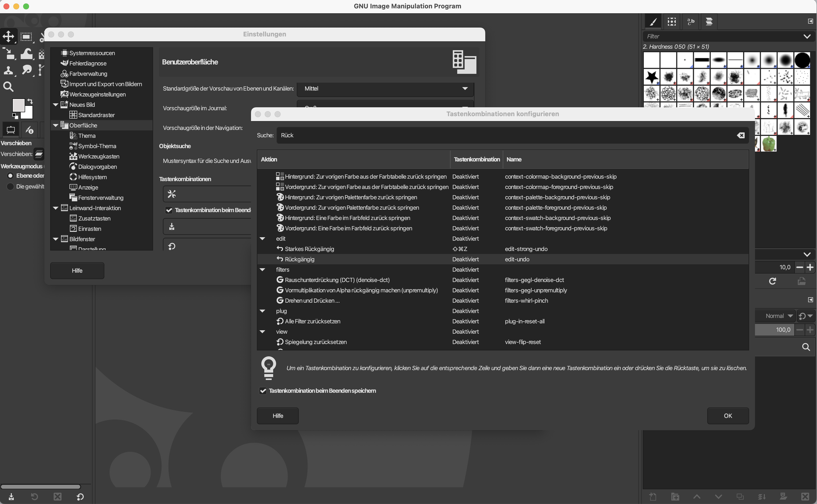
Task: Open the brush Filter dropdown arrow
Action: click(807, 36)
